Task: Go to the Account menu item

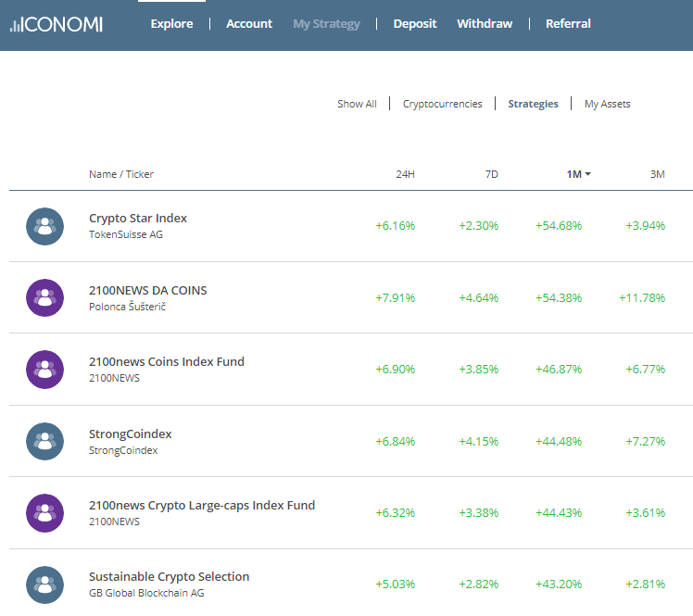Action: [x=249, y=24]
